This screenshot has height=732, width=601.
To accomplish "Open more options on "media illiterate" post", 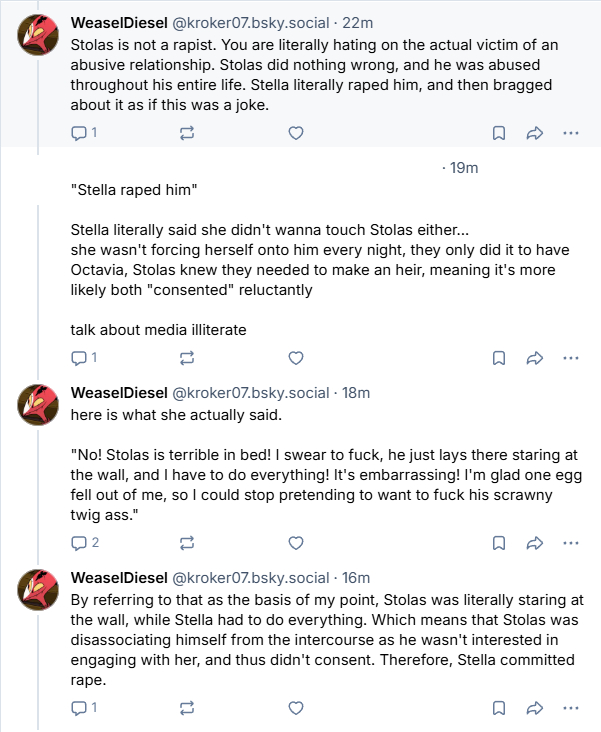I will (x=571, y=358).
